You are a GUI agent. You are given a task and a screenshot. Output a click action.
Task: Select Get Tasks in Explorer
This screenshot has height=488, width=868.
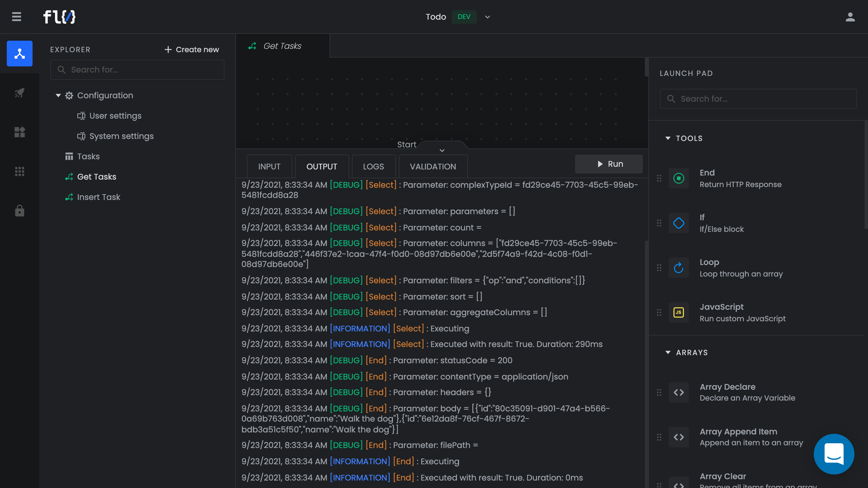pyautogui.click(x=91, y=177)
